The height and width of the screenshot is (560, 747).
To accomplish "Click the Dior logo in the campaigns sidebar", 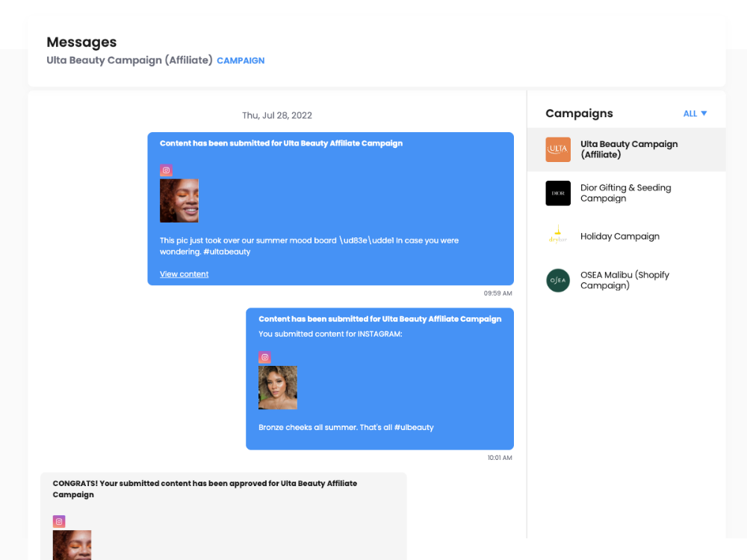I will pos(558,193).
